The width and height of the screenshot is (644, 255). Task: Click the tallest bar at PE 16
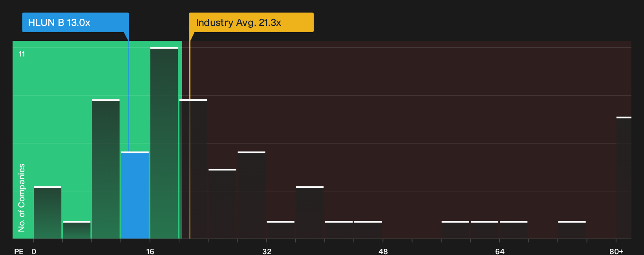(x=164, y=143)
